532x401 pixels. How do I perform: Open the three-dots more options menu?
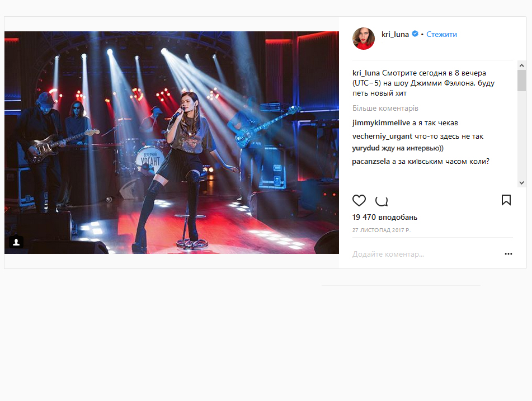coord(509,254)
